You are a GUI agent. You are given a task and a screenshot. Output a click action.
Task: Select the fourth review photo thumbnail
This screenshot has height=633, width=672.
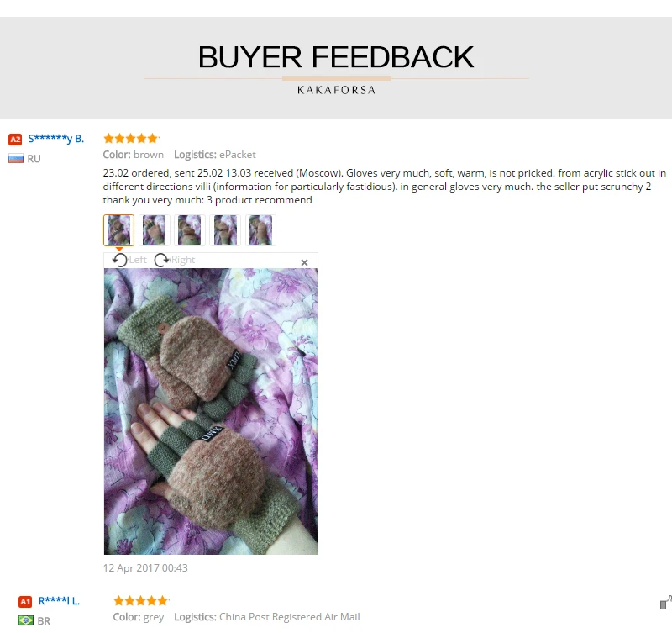225,230
